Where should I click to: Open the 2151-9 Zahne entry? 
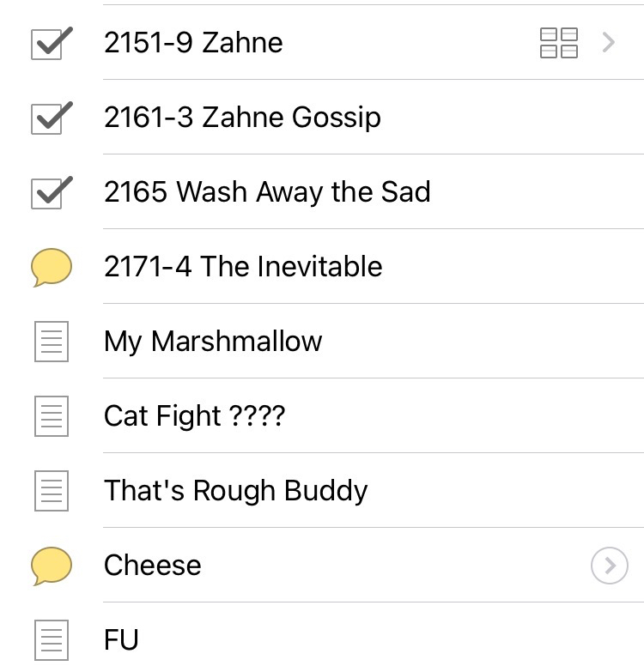(x=193, y=43)
